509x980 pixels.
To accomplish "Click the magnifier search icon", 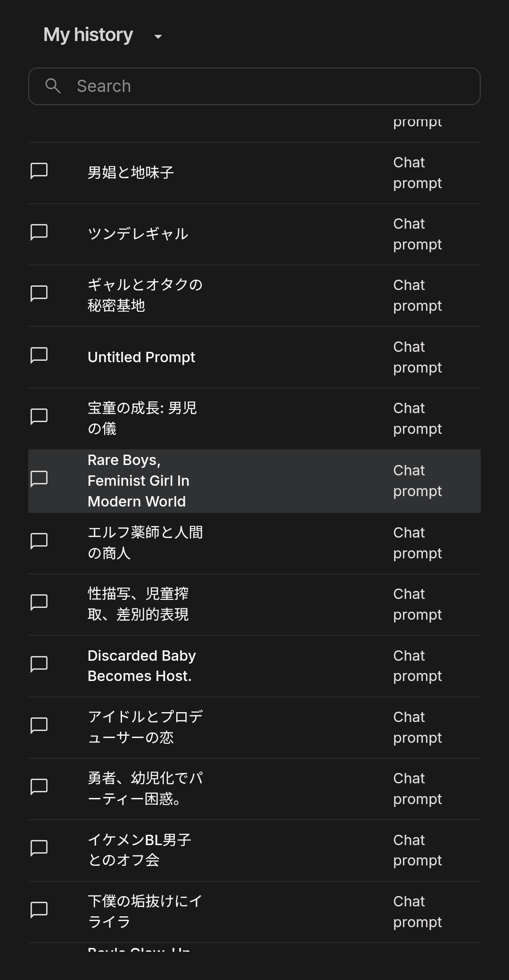I will (53, 86).
